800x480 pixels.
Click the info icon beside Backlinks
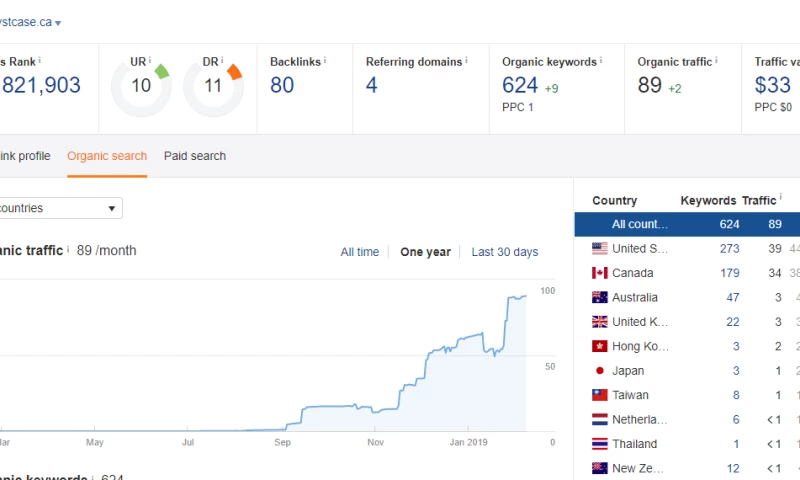pos(325,61)
